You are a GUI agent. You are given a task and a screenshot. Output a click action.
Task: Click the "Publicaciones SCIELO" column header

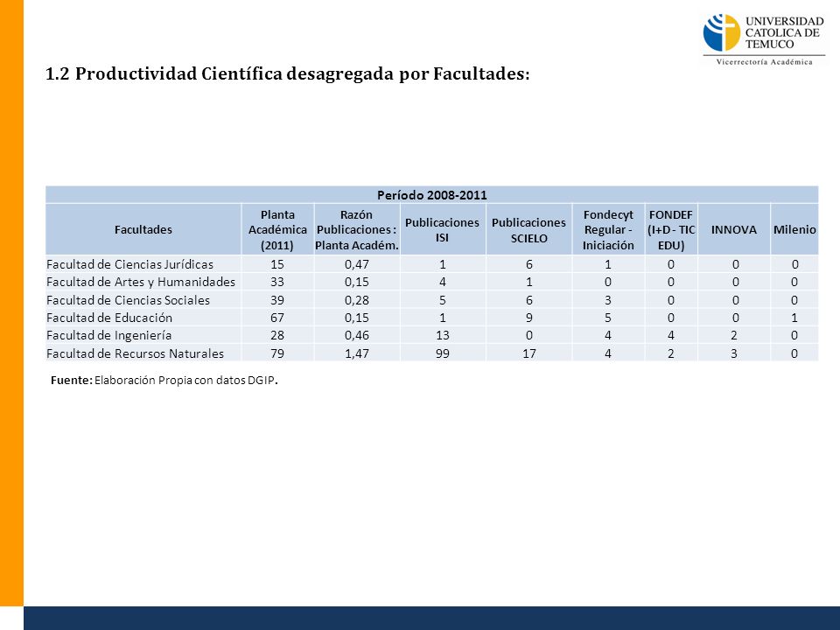[528, 230]
